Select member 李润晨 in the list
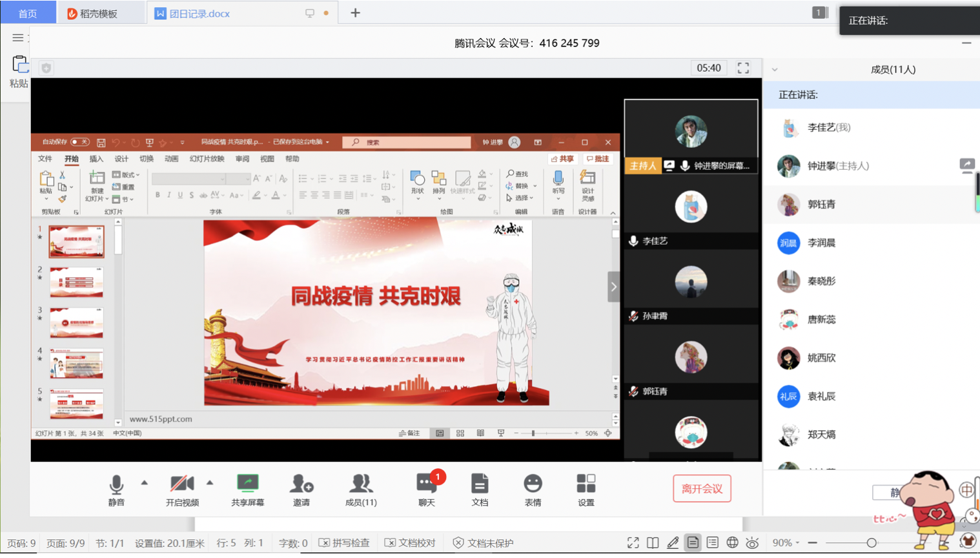Image resolution: width=980 pixels, height=558 pixels. 821,243
